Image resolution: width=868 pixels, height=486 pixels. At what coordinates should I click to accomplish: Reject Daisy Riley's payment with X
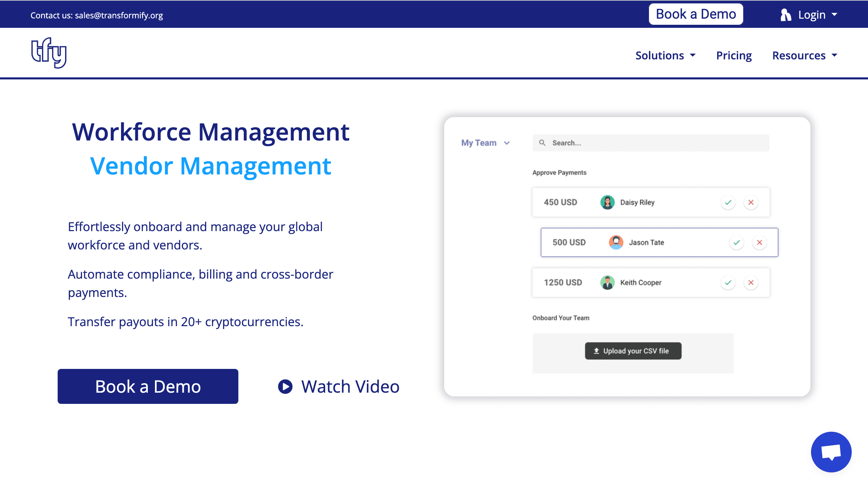pos(751,203)
